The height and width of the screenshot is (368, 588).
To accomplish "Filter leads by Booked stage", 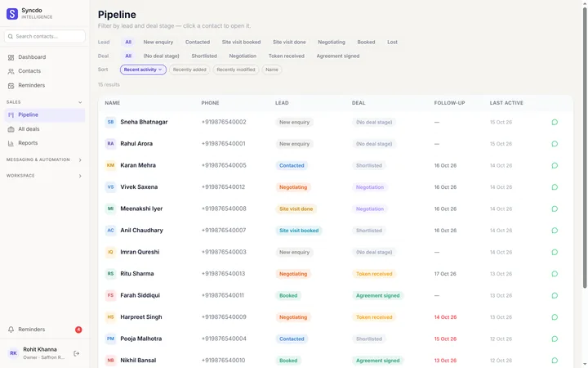I will (366, 42).
